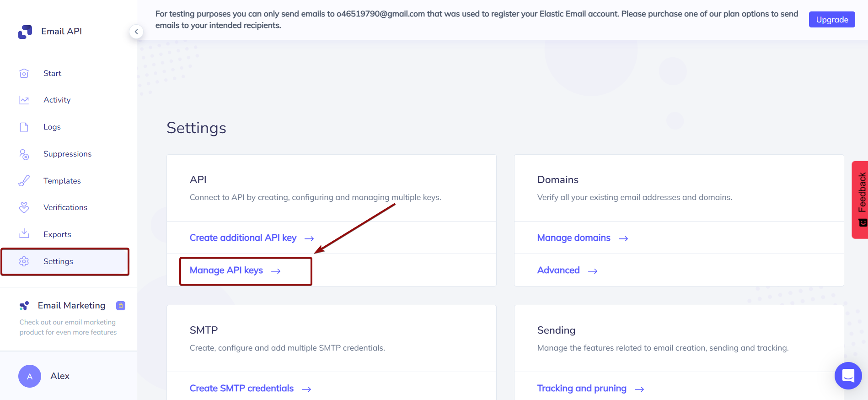Click the Email Marketing lock icon
868x400 pixels.
click(121, 306)
